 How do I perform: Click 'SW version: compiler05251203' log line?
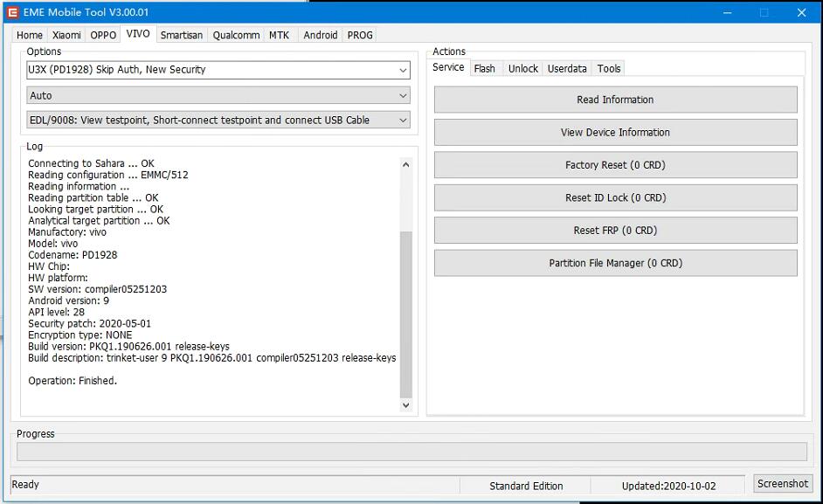coord(97,289)
